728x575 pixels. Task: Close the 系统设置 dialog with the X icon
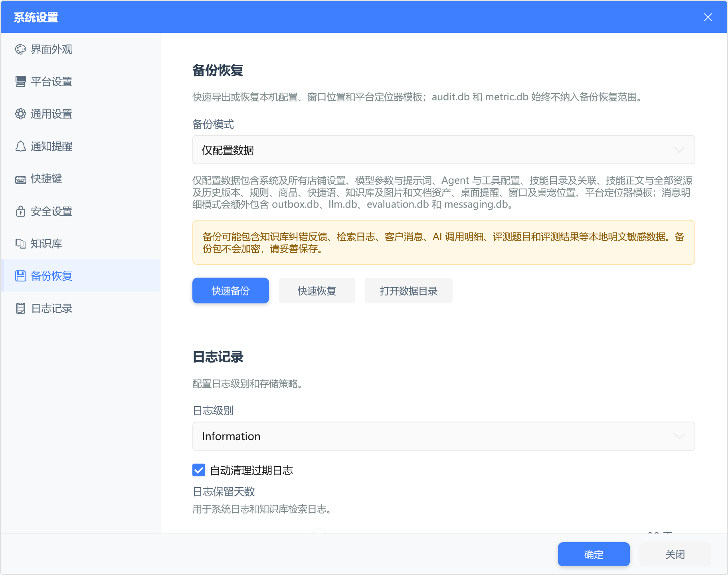708,17
